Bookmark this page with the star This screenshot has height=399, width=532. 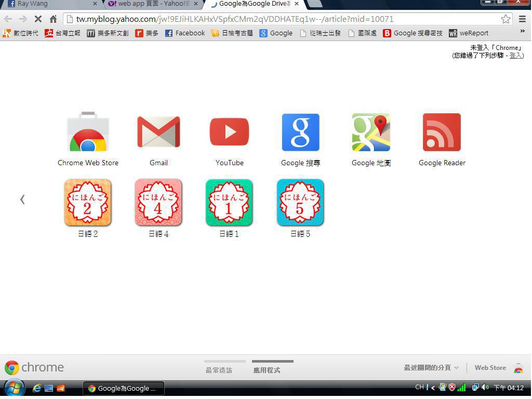[x=506, y=19]
